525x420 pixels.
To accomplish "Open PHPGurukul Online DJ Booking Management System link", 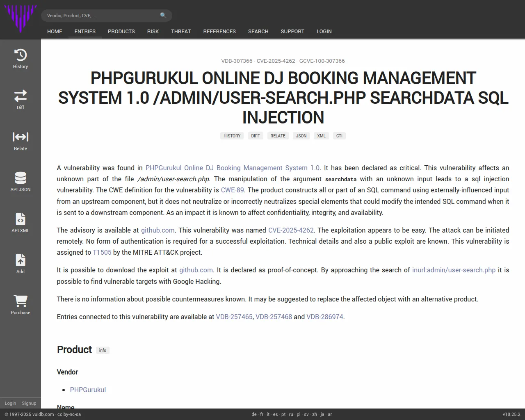I will tap(233, 168).
